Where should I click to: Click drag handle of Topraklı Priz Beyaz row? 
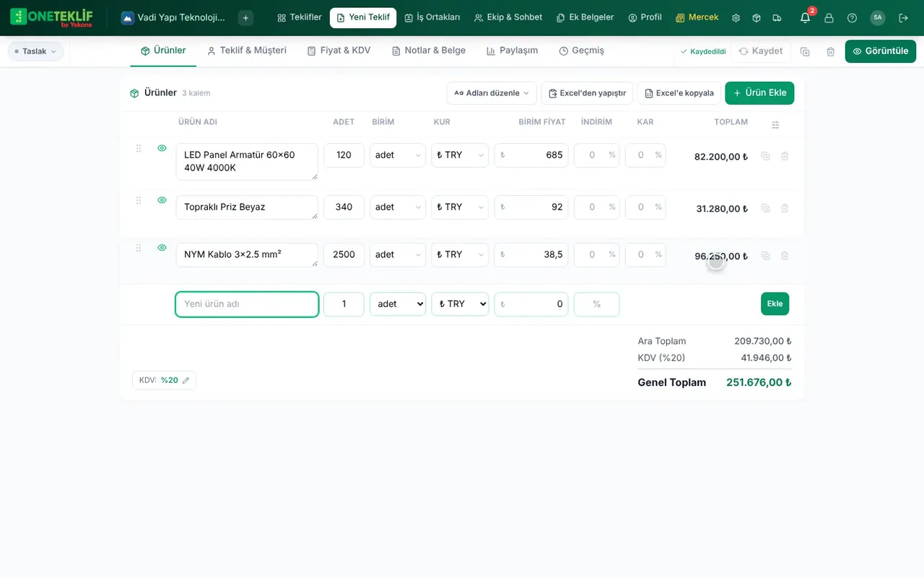pos(139,200)
